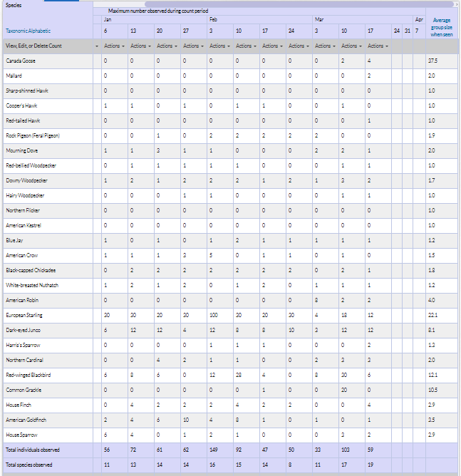Click the Total individuals observed label
Image resolution: width=461 pixels, height=476 pixels.
point(33,450)
